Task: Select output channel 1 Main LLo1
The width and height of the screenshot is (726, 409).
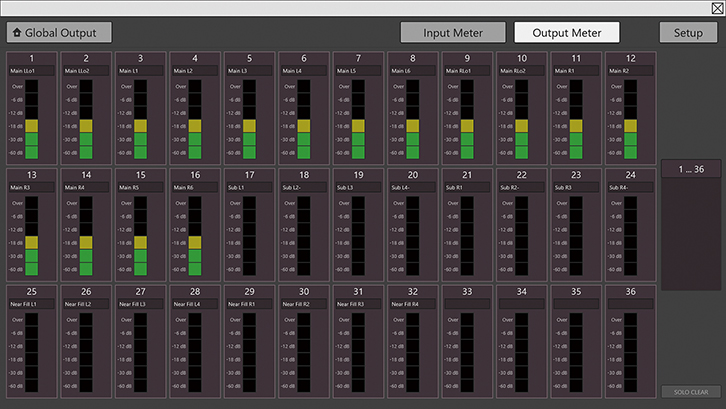Action: 31,58
